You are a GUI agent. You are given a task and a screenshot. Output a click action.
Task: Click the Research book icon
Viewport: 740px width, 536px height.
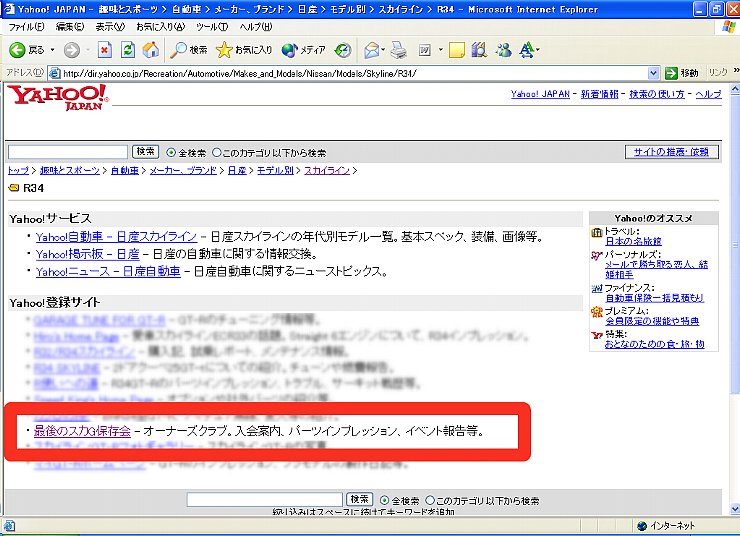pyautogui.click(x=479, y=50)
